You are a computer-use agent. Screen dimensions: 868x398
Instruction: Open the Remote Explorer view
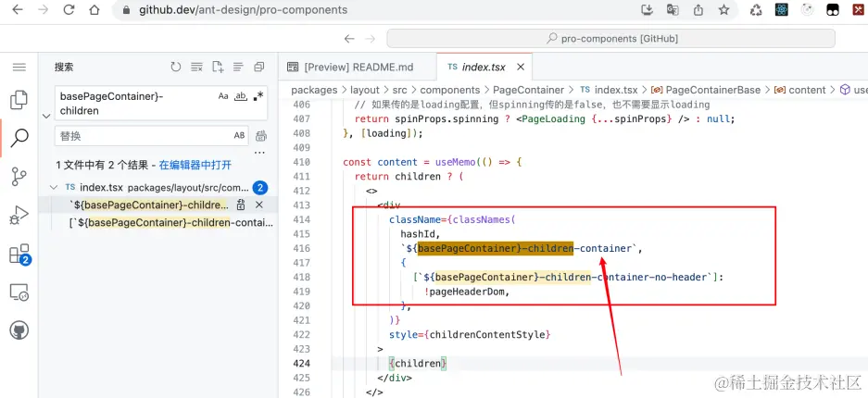tap(19, 292)
